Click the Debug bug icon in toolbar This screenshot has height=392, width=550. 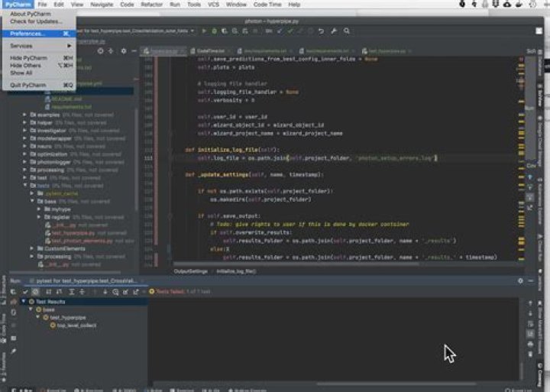click(215, 31)
